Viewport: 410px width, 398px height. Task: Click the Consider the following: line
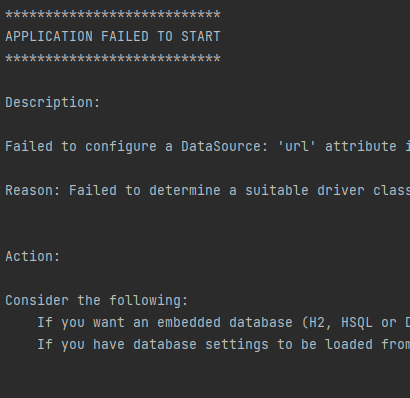tap(97, 301)
